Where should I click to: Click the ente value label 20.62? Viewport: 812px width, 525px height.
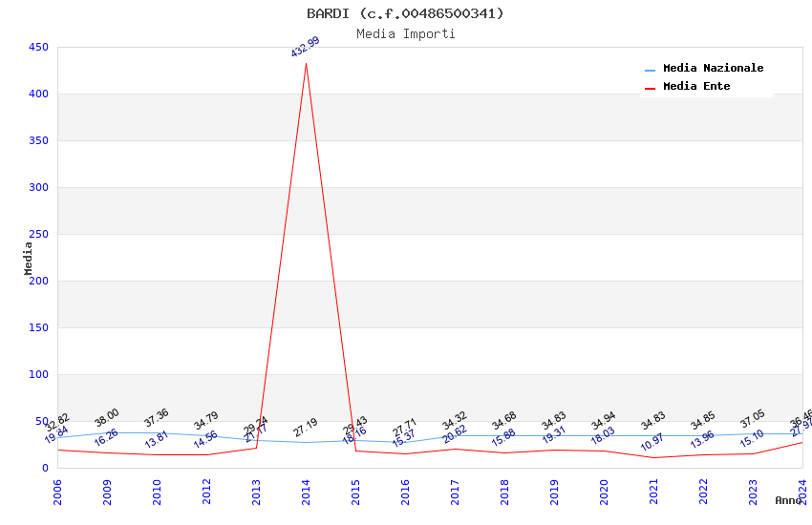click(x=455, y=434)
